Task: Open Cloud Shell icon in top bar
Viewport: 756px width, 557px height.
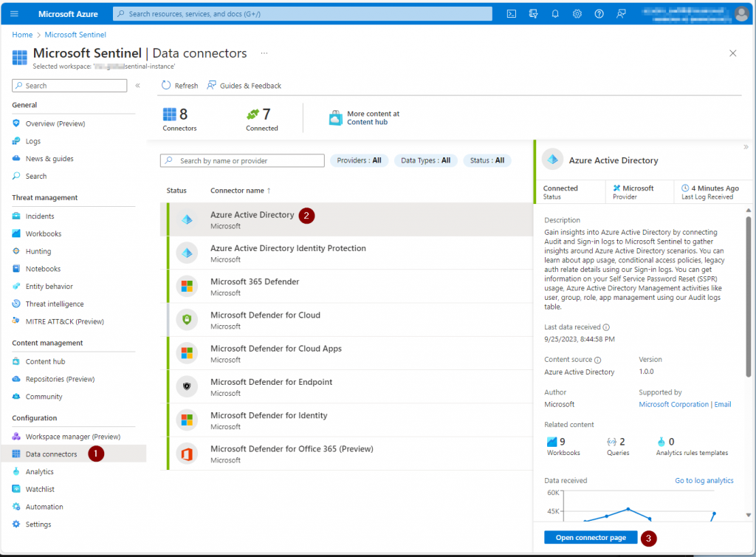Action: pyautogui.click(x=511, y=14)
